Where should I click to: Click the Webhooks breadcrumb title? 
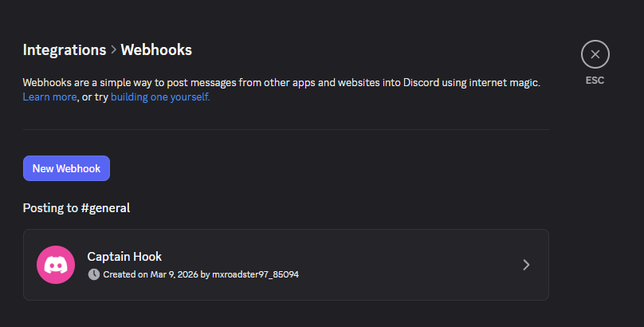(156, 49)
